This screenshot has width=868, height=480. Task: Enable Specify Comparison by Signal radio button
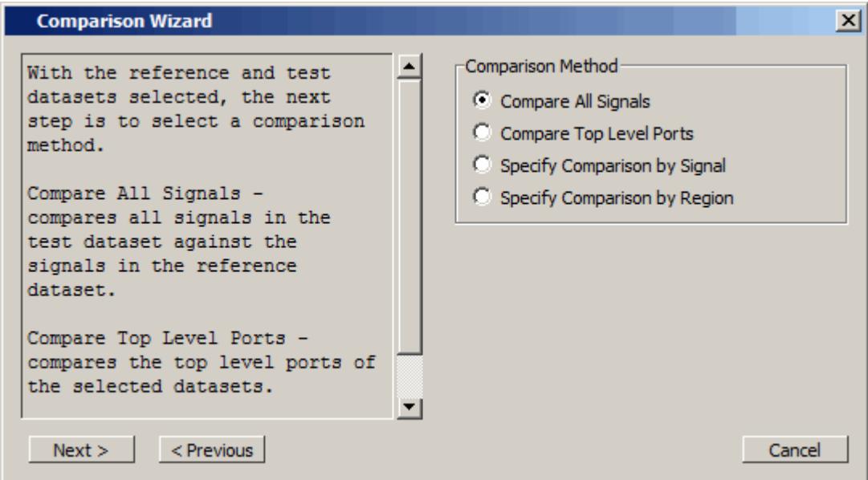click(x=482, y=165)
